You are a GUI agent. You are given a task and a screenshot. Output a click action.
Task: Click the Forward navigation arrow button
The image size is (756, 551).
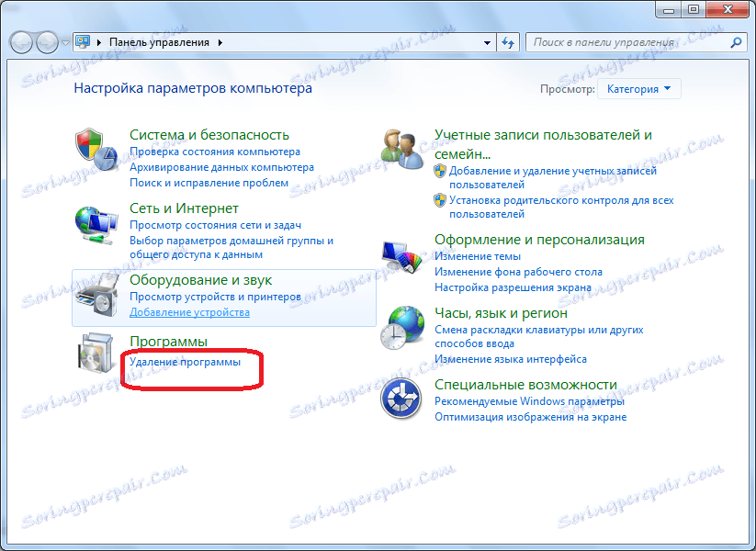coord(47,42)
